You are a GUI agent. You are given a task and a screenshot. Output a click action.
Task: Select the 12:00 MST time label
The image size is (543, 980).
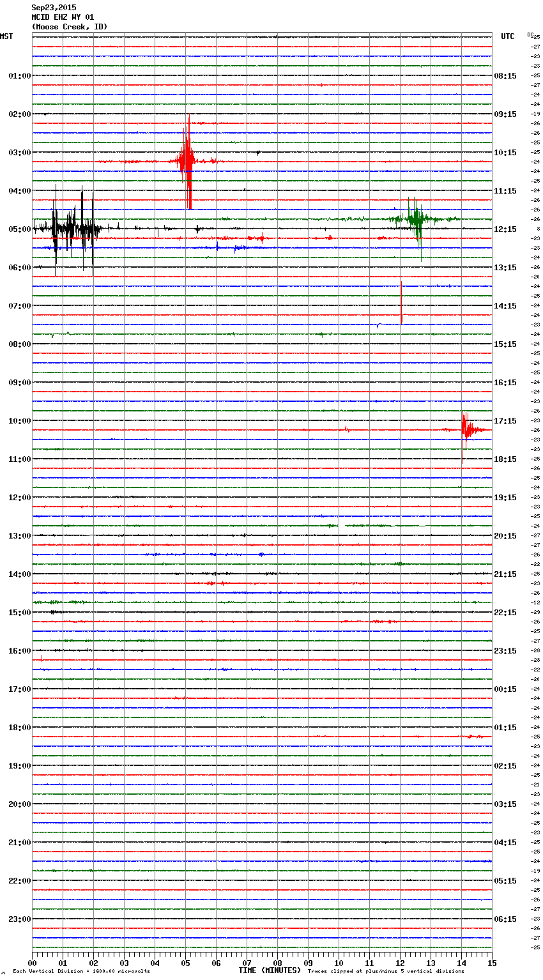(x=19, y=497)
